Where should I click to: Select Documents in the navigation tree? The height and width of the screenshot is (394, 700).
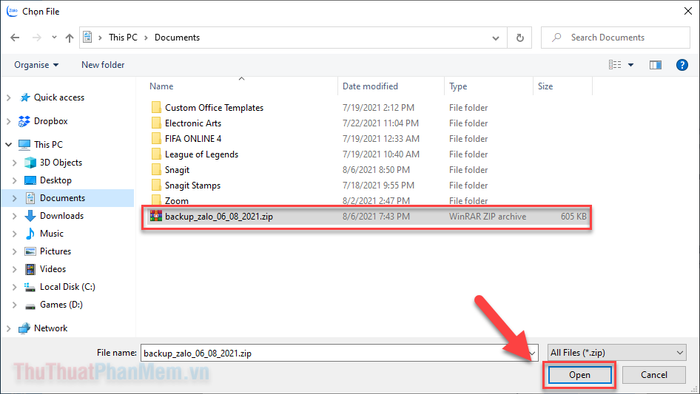[62, 198]
